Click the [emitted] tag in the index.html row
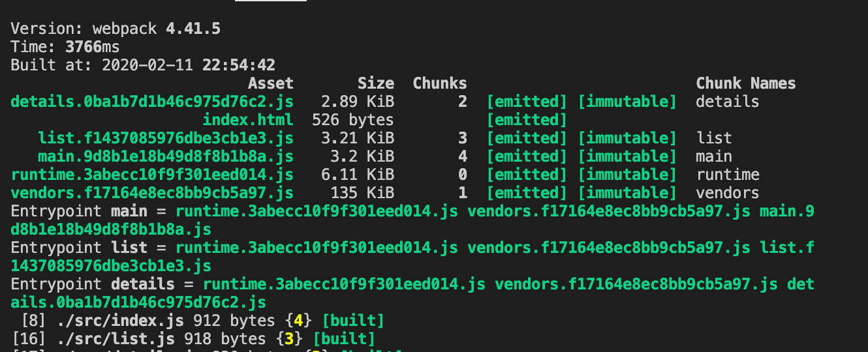The image size is (868, 352). pyautogui.click(x=527, y=120)
